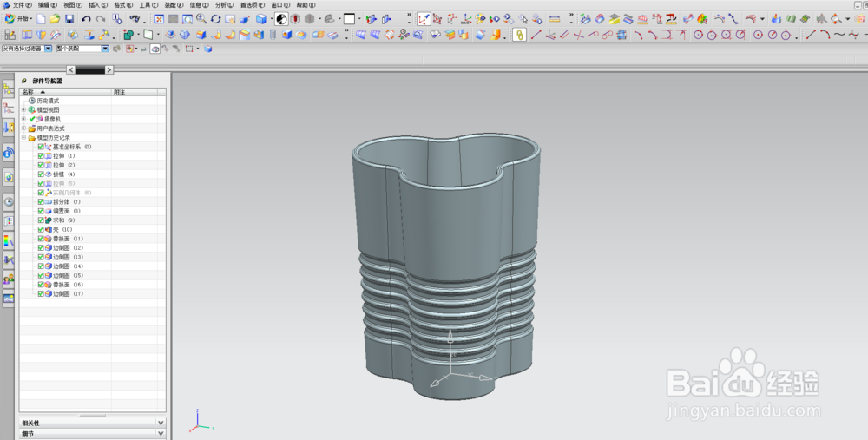
Task: Toggle checkbox for 拉伸 (1)
Action: [41, 156]
